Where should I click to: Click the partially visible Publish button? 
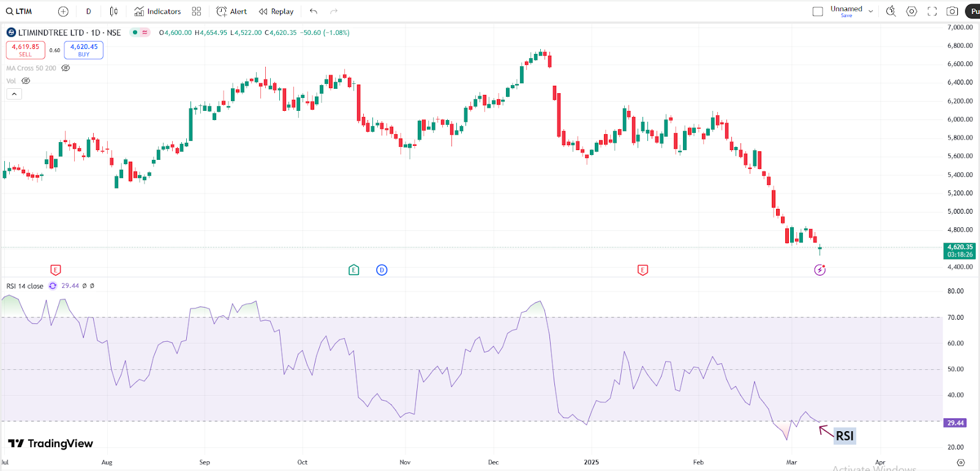(x=973, y=11)
